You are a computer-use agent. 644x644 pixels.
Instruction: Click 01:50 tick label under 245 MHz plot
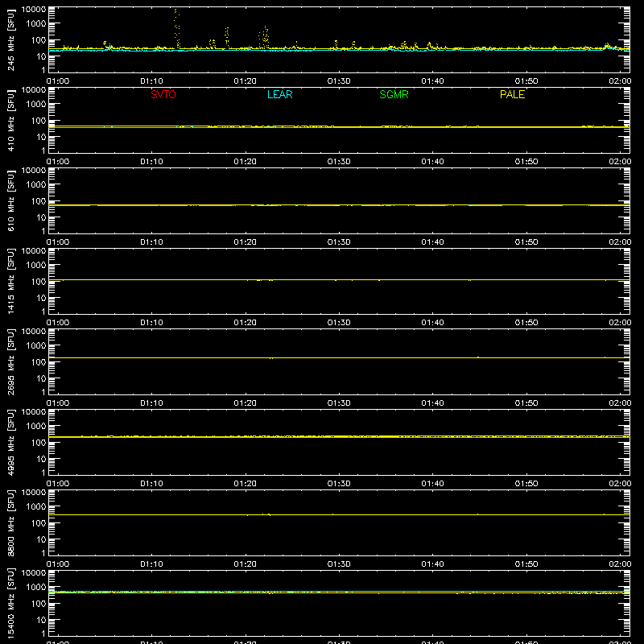(x=526, y=81)
